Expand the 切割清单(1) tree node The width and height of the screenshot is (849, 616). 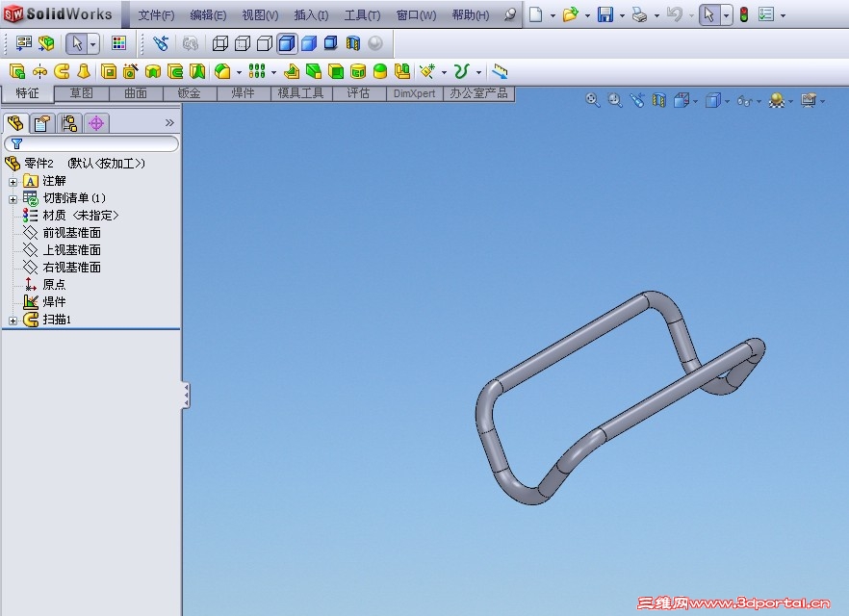click(13, 199)
